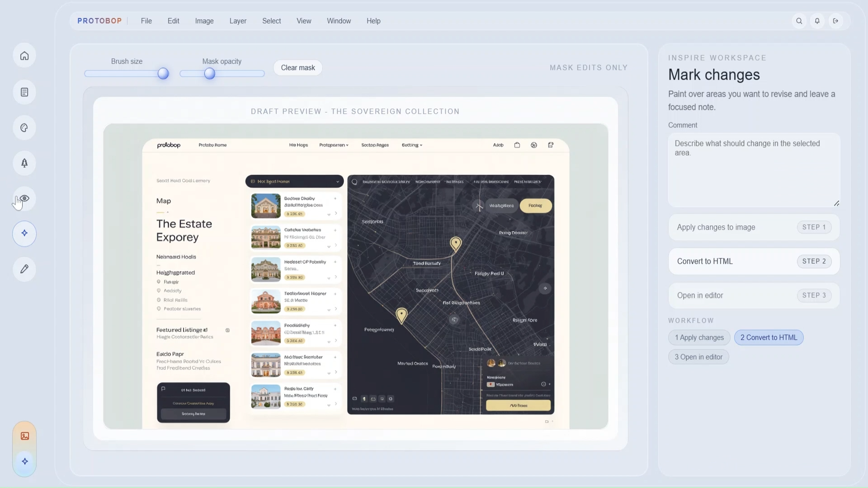Viewport: 868px width, 488px height.
Task: Select the '2 Convert to HTML' workflow chip
Action: point(769,338)
